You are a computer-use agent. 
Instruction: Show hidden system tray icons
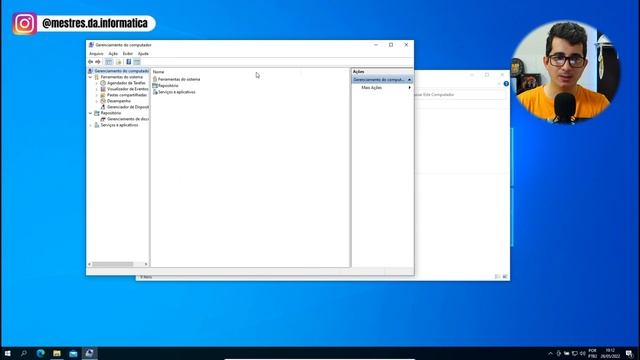(x=550, y=353)
